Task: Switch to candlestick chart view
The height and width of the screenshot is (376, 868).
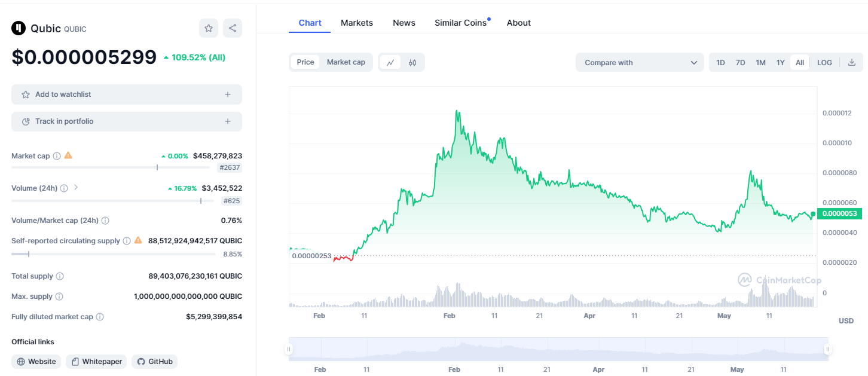Action: coord(412,62)
